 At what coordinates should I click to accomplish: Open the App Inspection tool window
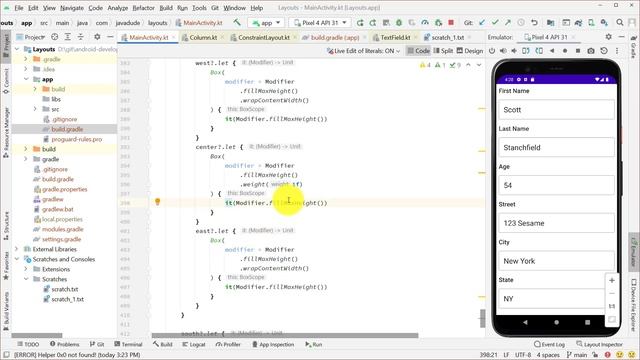(273, 344)
